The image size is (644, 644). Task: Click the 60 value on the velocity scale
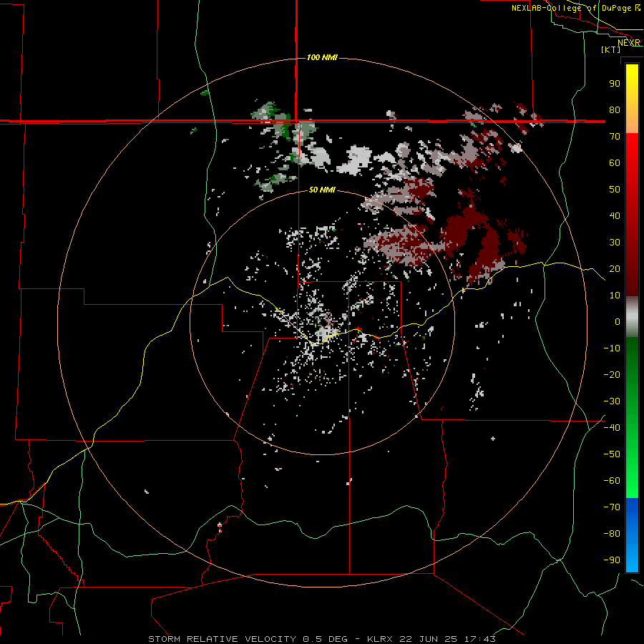[615, 162]
